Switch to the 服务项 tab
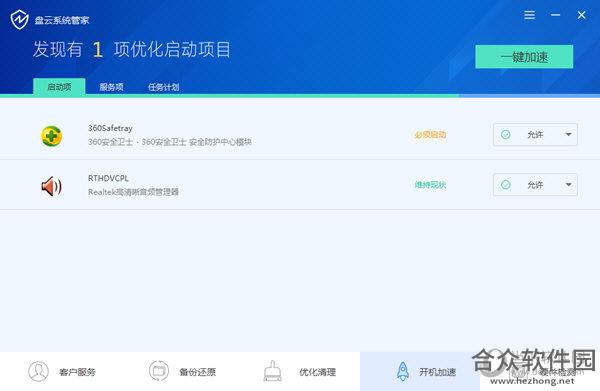The image size is (600, 391). click(111, 87)
